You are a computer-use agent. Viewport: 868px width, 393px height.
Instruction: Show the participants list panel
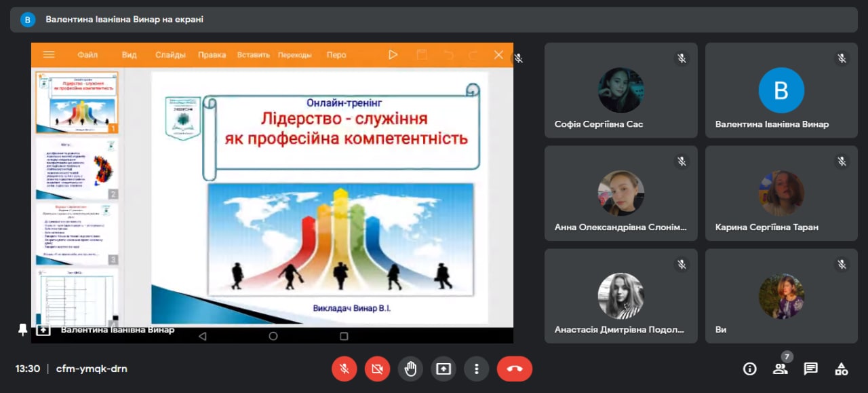[x=780, y=369]
